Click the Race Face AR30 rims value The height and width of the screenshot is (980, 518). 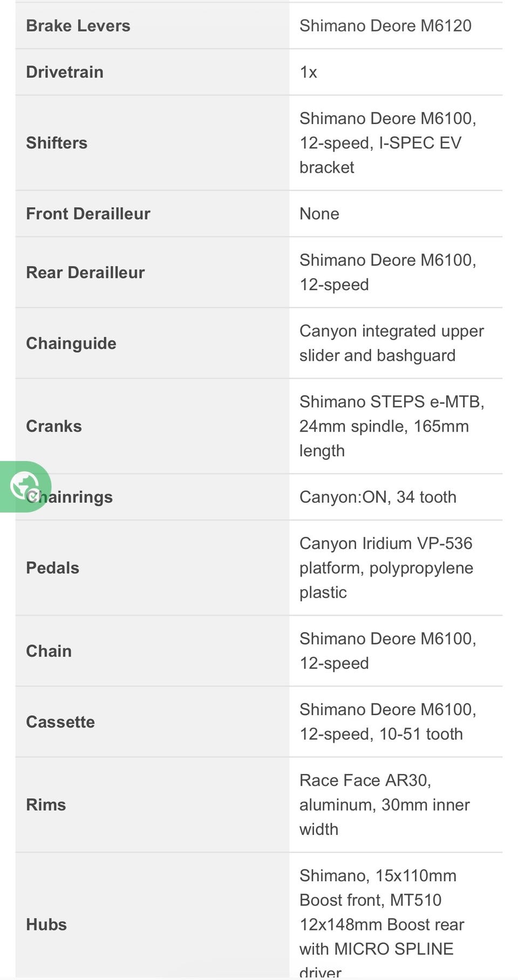click(x=385, y=805)
